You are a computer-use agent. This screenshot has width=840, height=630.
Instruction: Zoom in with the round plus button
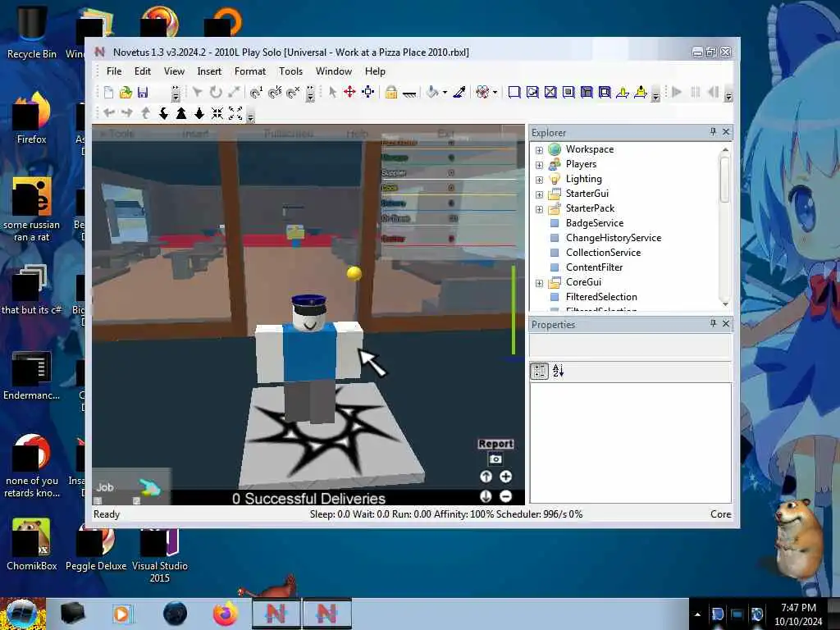click(x=505, y=477)
